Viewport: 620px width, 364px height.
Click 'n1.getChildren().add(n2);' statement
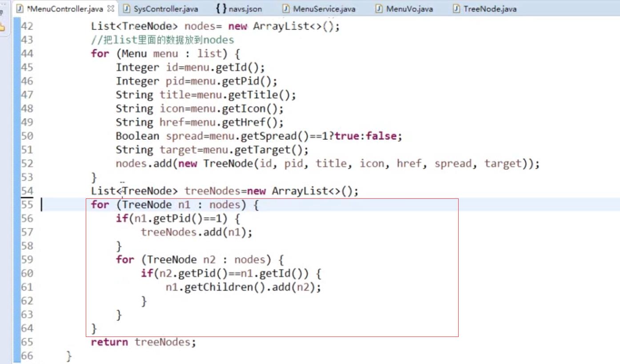[243, 287]
